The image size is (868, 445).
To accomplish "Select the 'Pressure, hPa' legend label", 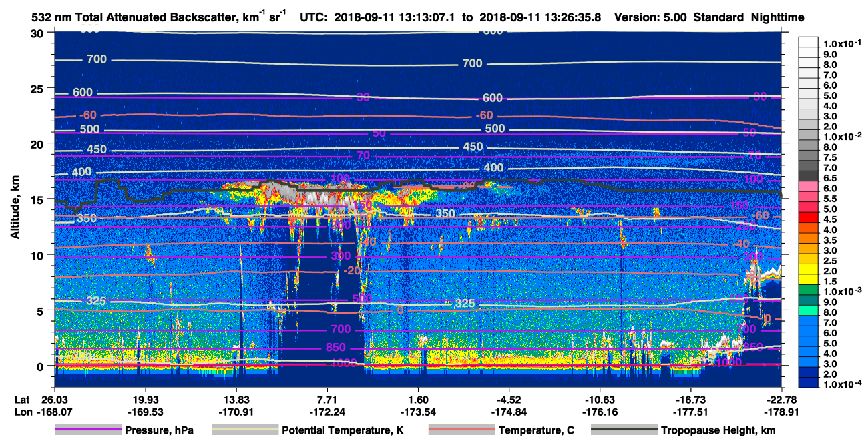I will [x=160, y=430].
